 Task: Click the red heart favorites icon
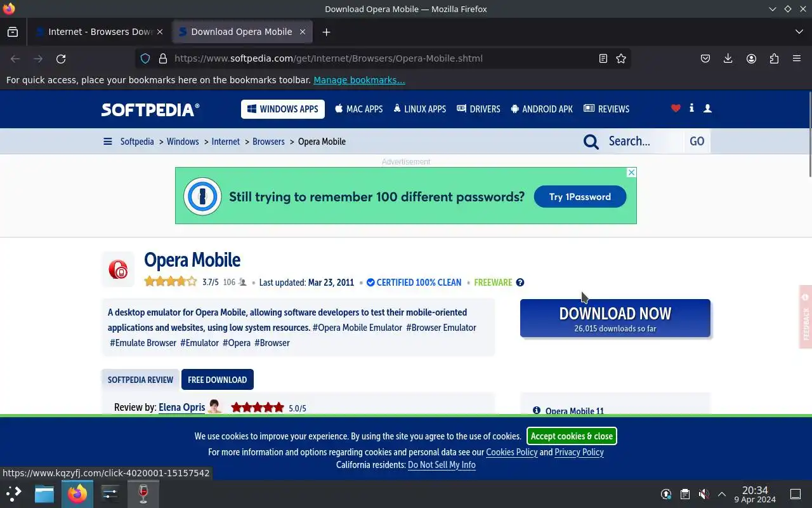coord(676,109)
